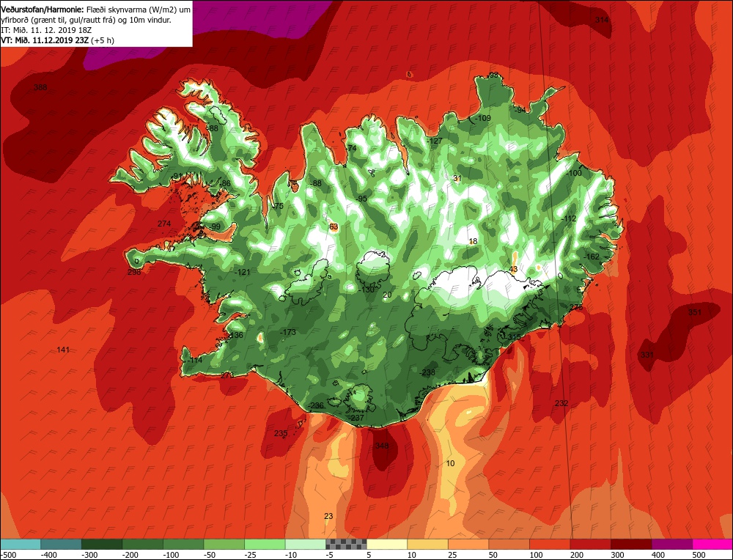Click the darkest green swatch between -300 and -200

(102, 544)
